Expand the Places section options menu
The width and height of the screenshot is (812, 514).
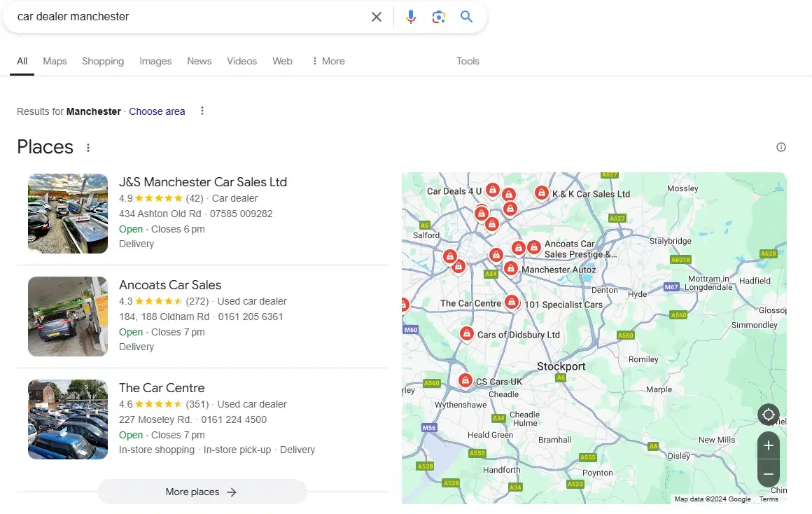point(88,148)
